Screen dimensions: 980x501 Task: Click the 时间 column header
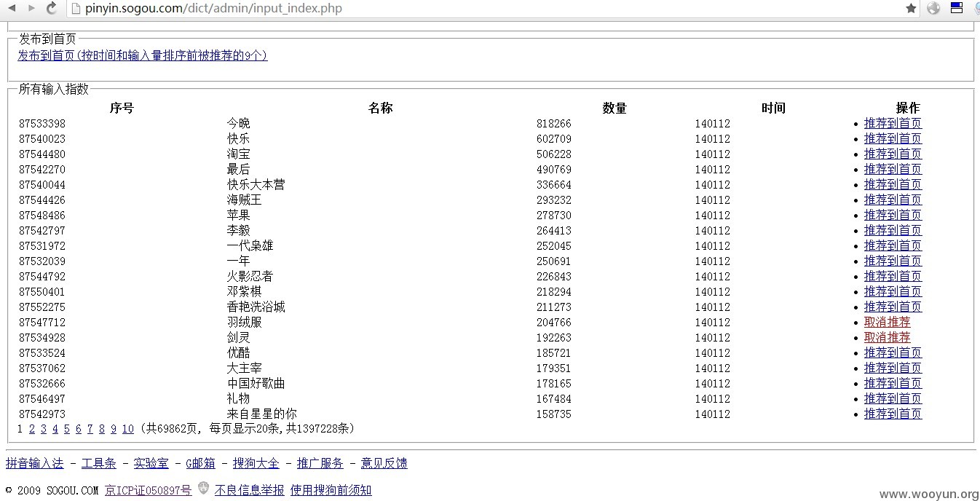773,108
